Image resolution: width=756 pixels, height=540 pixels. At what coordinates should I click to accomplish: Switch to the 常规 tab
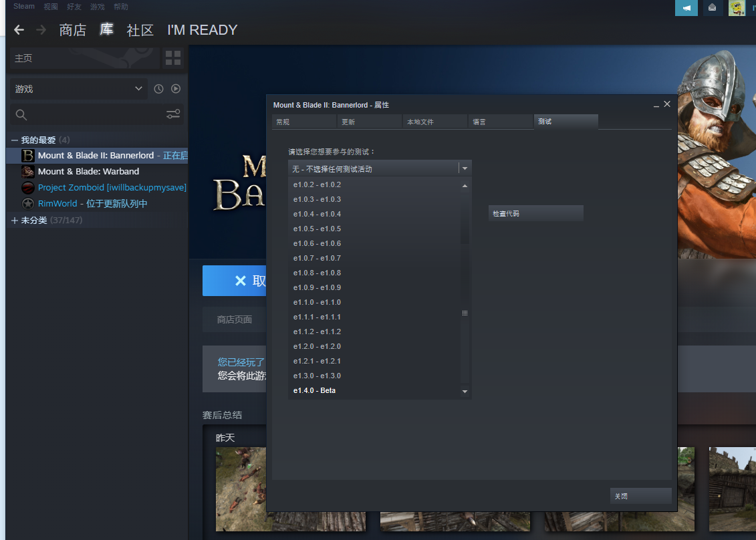(x=303, y=122)
